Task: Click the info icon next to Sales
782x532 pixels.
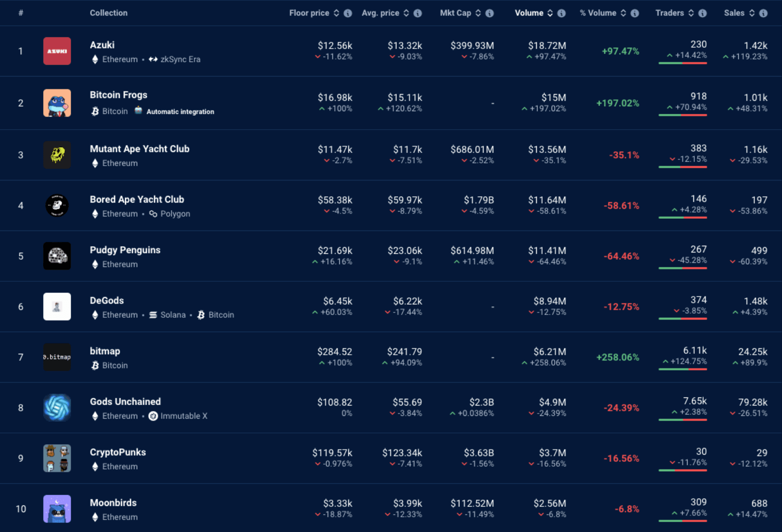Action: pos(764,13)
